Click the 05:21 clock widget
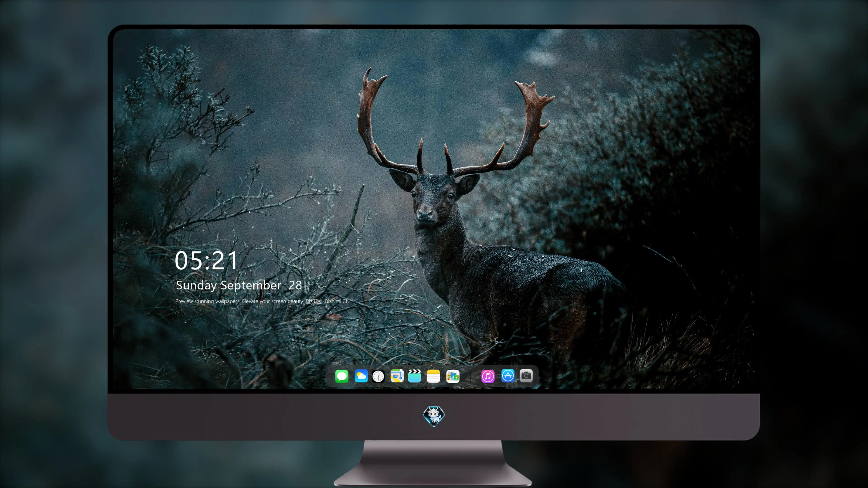 [x=206, y=261]
